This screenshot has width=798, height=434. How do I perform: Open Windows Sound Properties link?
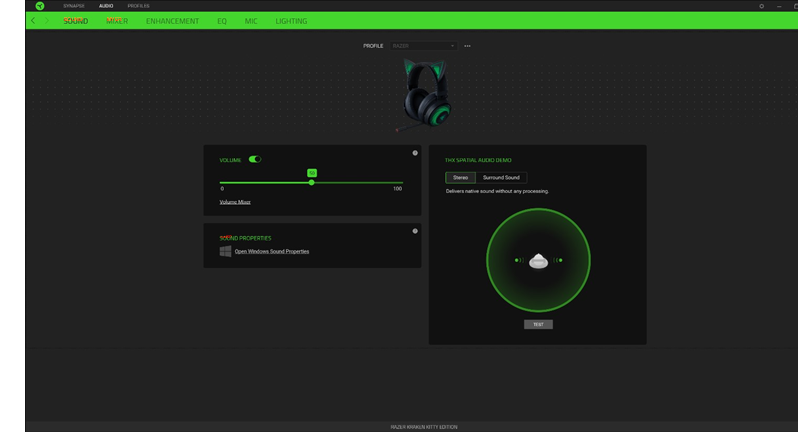(272, 251)
